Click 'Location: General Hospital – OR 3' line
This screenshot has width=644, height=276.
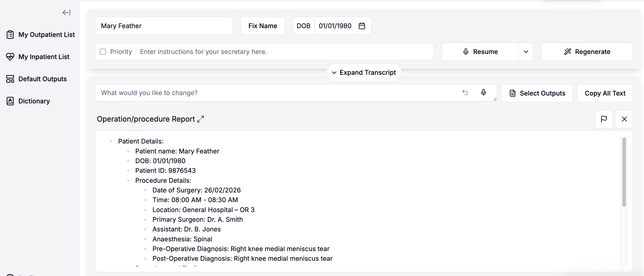[203, 210]
